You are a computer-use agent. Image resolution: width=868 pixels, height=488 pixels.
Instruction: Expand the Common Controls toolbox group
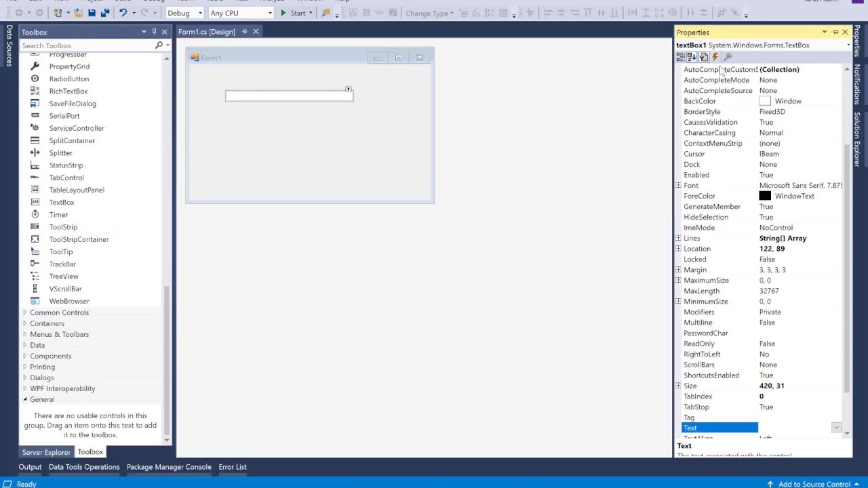pyautogui.click(x=25, y=312)
